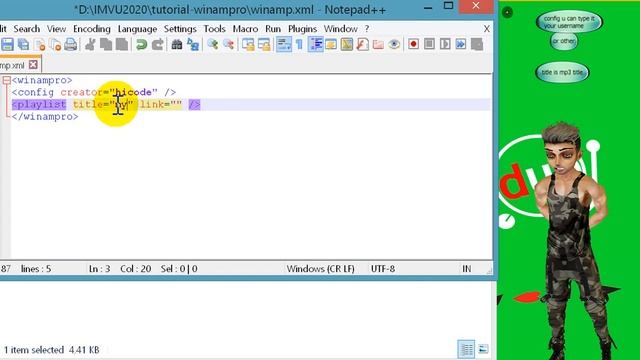Open Folder as Workspace icon

point(378,44)
